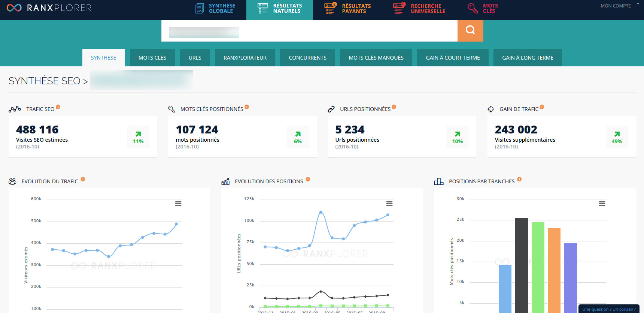Screen dimensions: 644x313
Task: Click the Mots Clés Positionnés info icon
Action: [x=247, y=107]
